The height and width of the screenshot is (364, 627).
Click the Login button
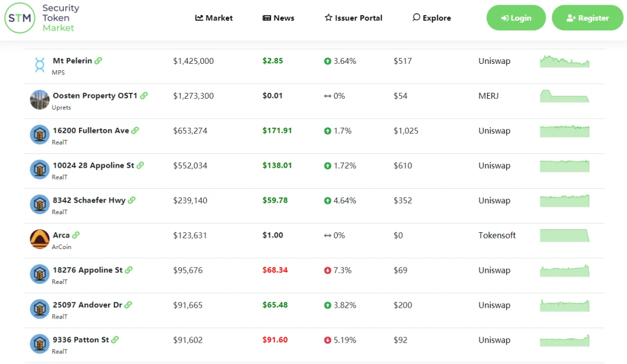coord(516,18)
